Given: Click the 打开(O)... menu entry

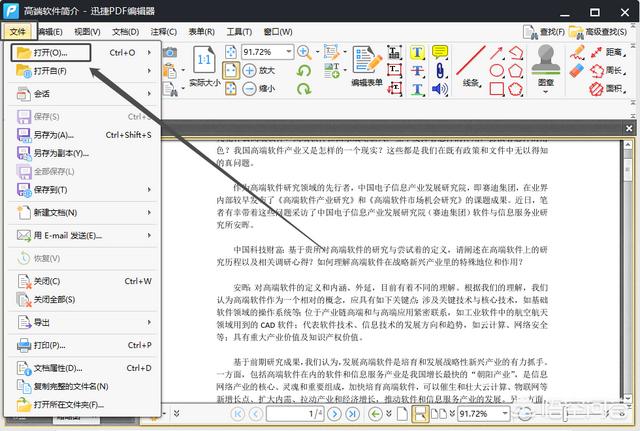Looking at the screenshot, I should (x=50, y=52).
